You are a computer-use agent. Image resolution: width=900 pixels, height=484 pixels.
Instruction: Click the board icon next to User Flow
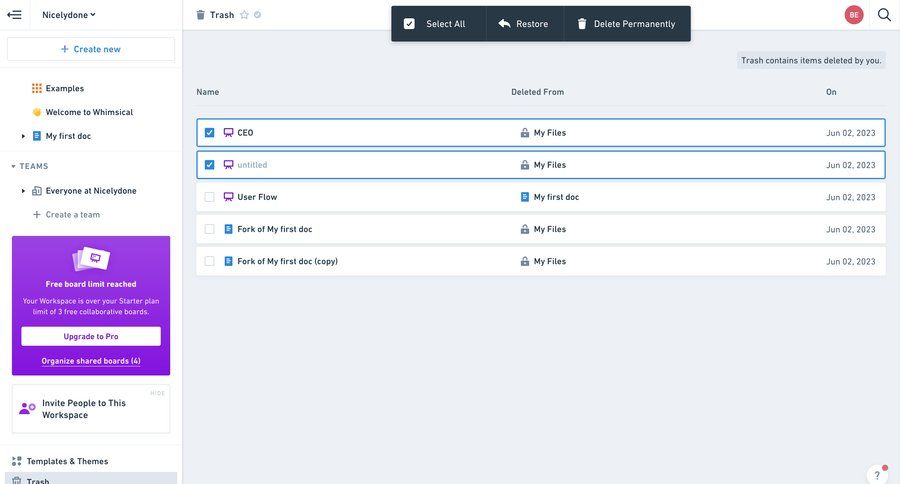[228, 197]
